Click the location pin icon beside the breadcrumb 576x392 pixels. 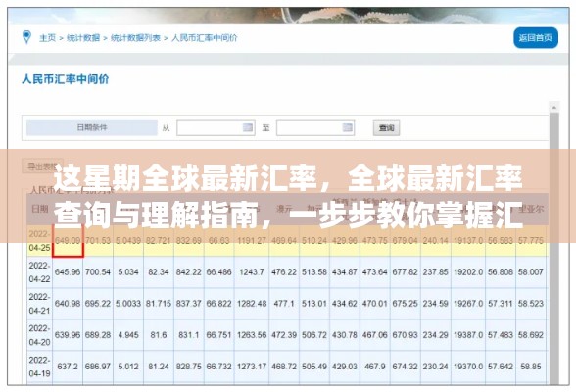[26, 37]
